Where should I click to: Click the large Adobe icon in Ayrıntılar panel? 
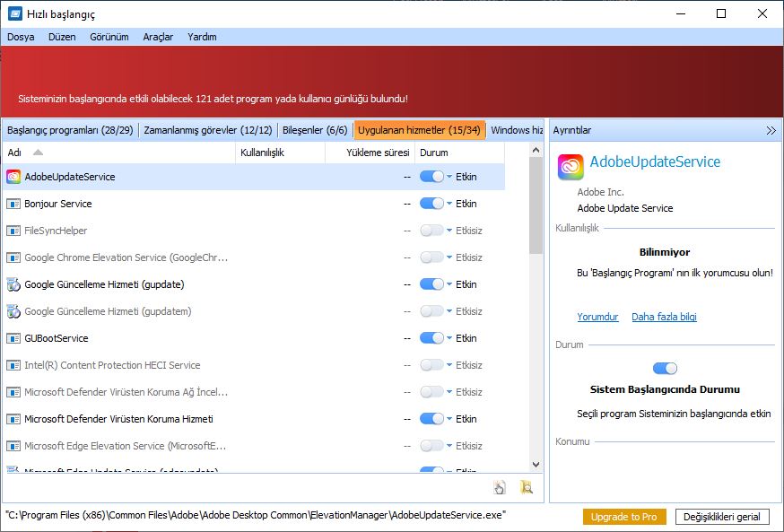[571, 167]
